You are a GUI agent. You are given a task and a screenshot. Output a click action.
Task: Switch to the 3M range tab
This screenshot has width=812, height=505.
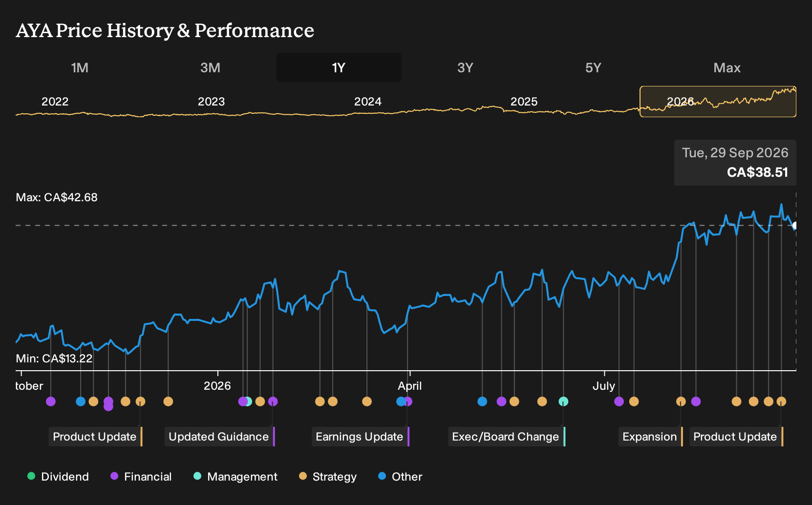[x=210, y=67]
